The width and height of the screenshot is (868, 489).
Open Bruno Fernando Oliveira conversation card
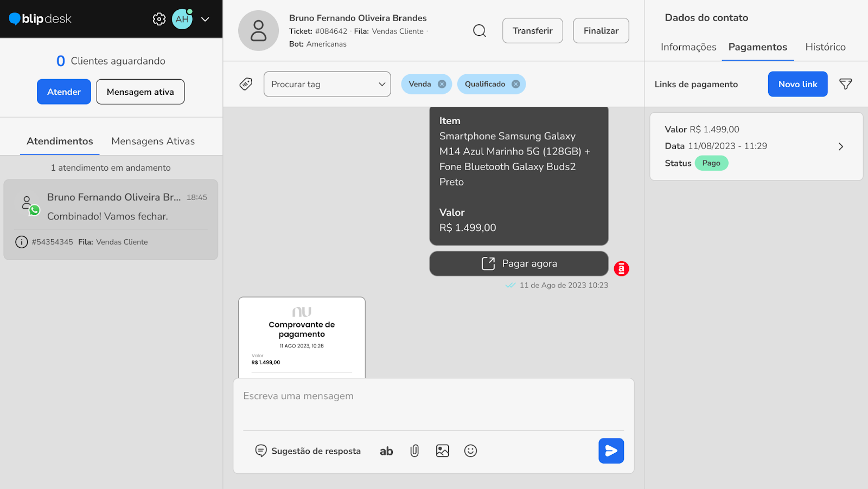111,220
